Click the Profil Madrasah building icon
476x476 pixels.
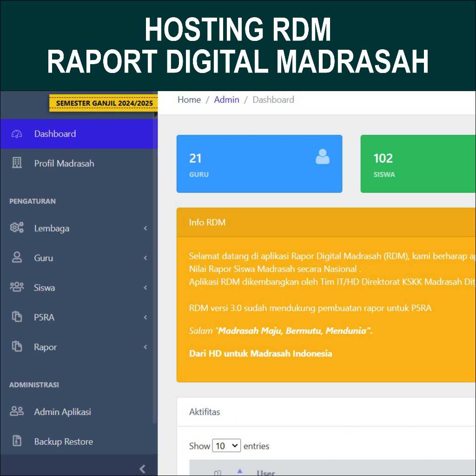pyautogui.click(x=17, y=163)
